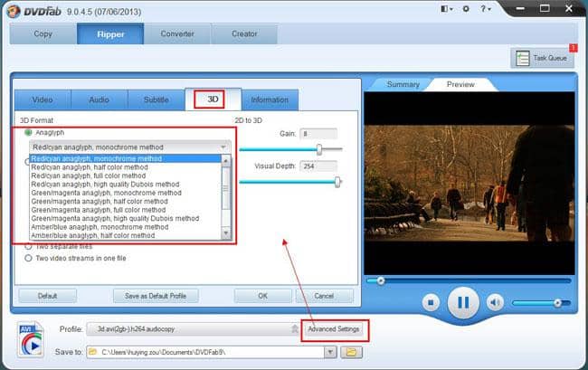Expand the Save to path dropdown

pyautogui.click(x=330, y=352)
